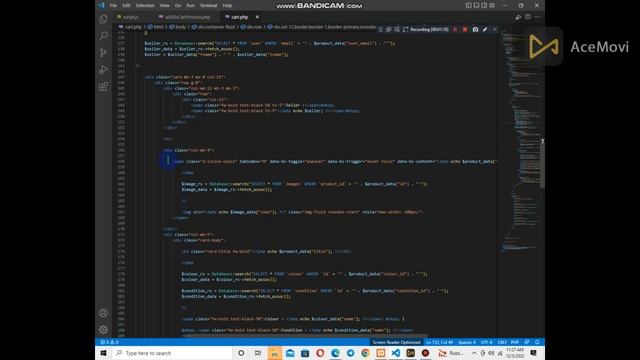Close the cart.php tab
This screenshot has height=360, width=640.
click(x=257, y=17)
